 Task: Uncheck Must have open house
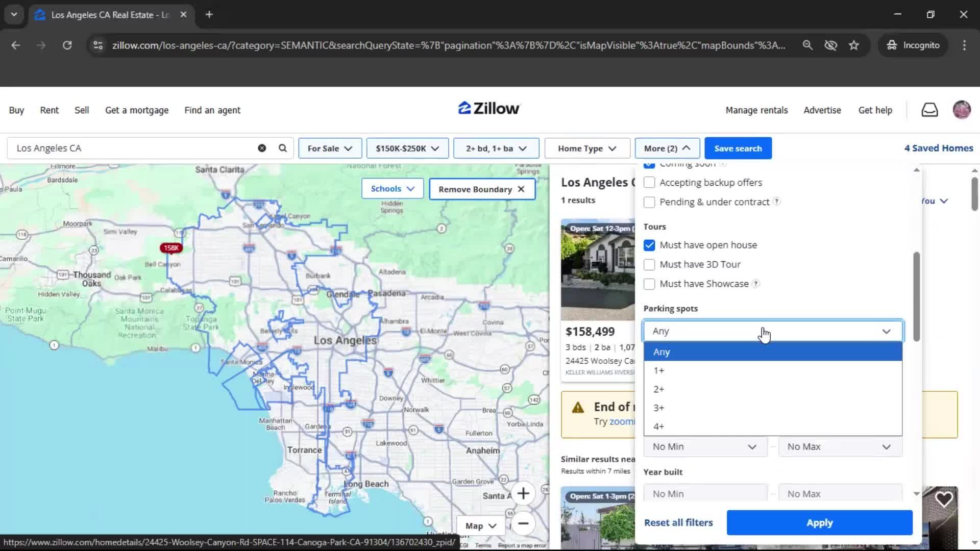[x=649, y=245]
